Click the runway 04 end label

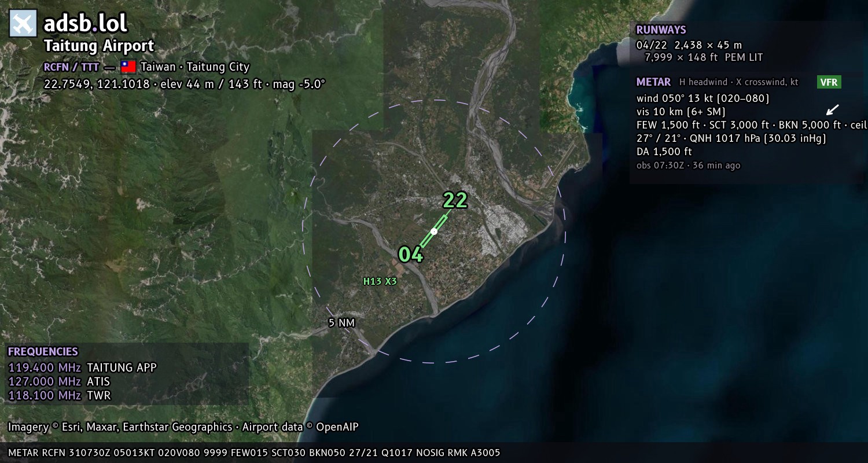pyautogui.click(x=410, y=255)
